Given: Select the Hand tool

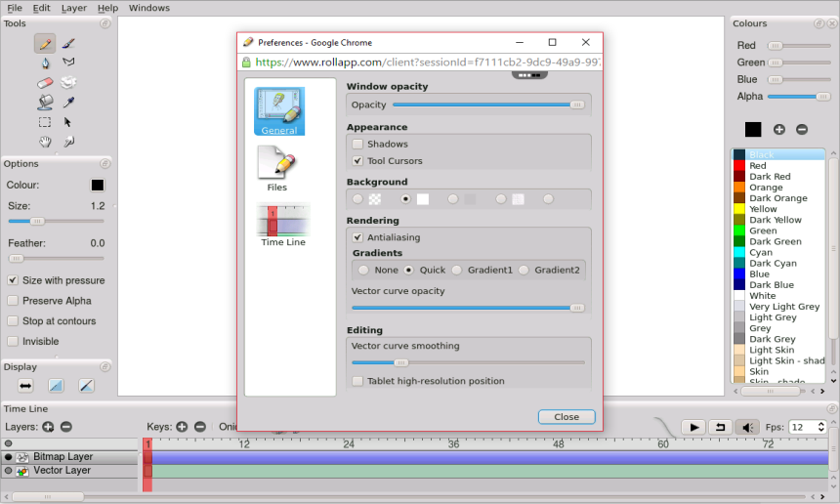Looking at the screenshot, I should 45,142.
